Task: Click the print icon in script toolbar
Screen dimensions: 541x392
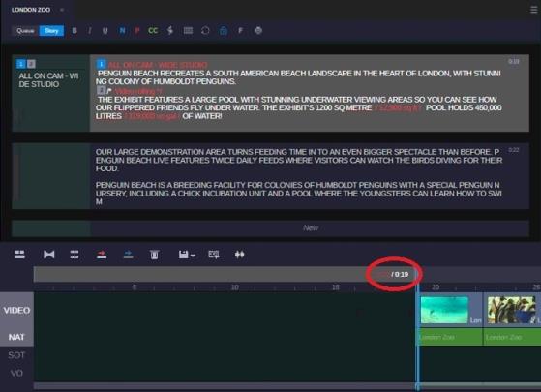Action: [258, 31]
